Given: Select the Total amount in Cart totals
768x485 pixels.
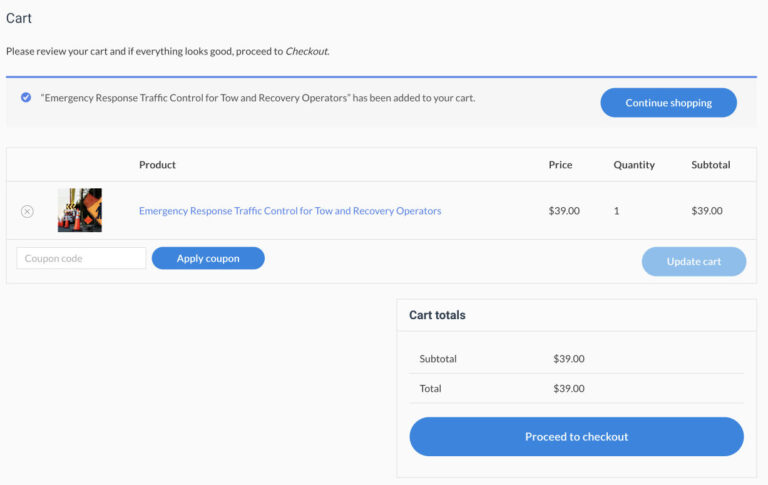Looking at the screenshot, I should tap(569, 388).
